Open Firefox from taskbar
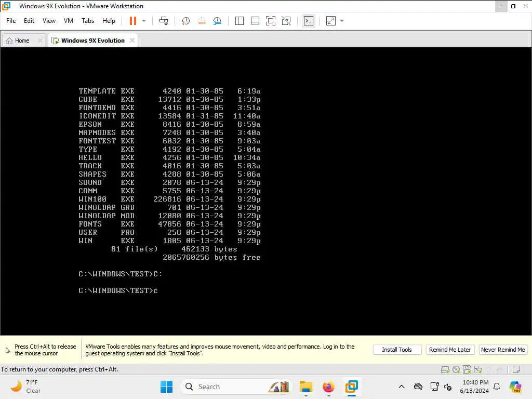This screenshot has height=399, width=532. [x=328, y=387]
